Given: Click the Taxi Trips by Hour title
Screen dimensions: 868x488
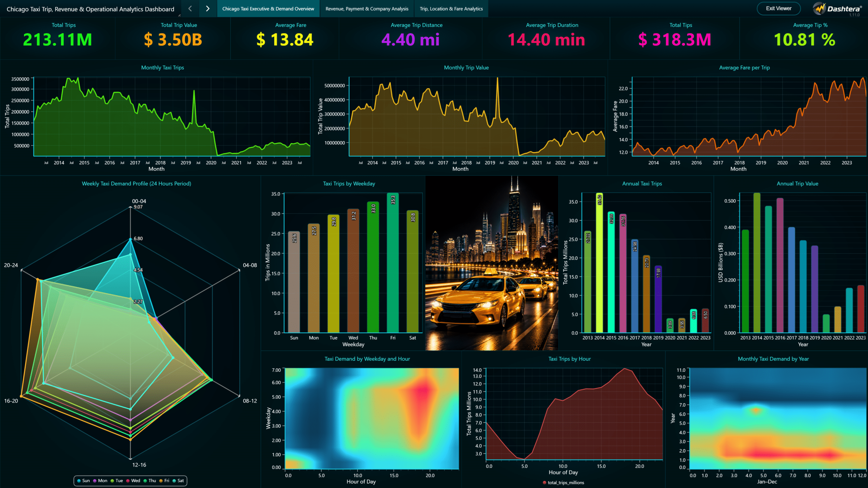Looking at the screenshot, I should pos(569,359).
